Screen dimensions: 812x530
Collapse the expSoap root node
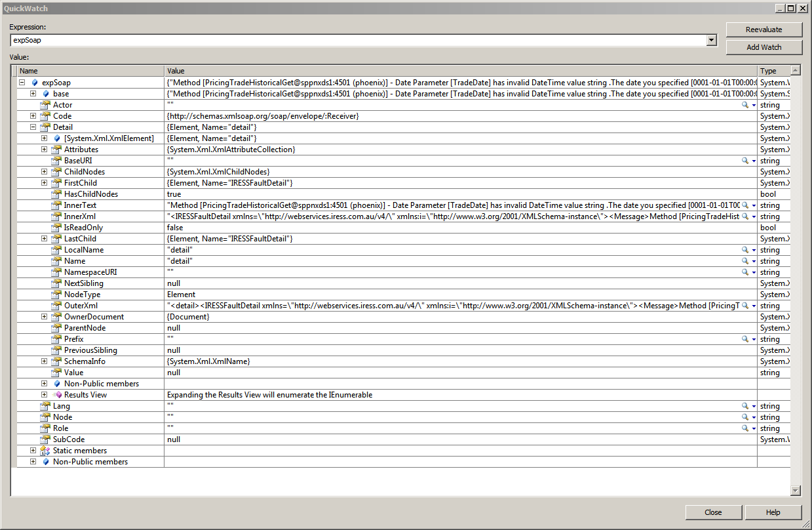[x=22, y=83]
